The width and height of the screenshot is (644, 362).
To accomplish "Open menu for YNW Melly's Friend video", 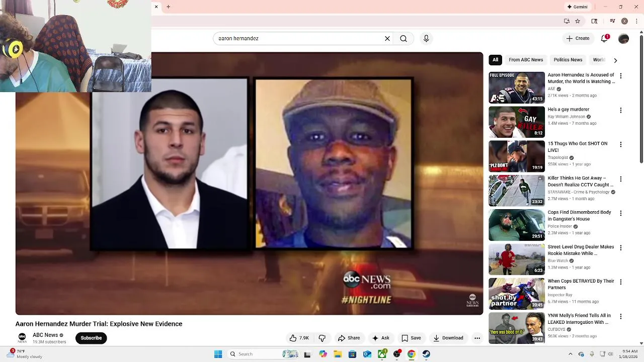I will 621,317.
